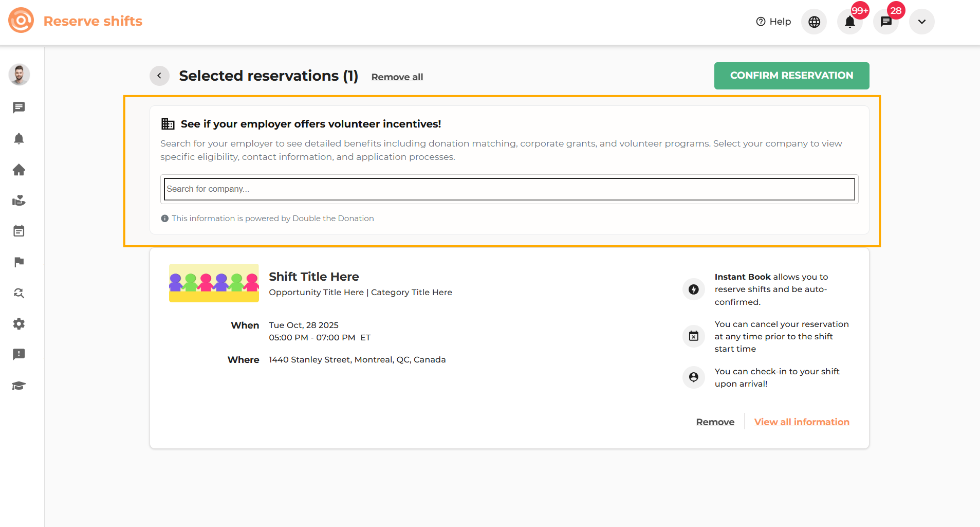Open the Help link in header
Image resolution: width=980 pixels, height=527 pixels.
pyautogui.click(x=773, y=22)
